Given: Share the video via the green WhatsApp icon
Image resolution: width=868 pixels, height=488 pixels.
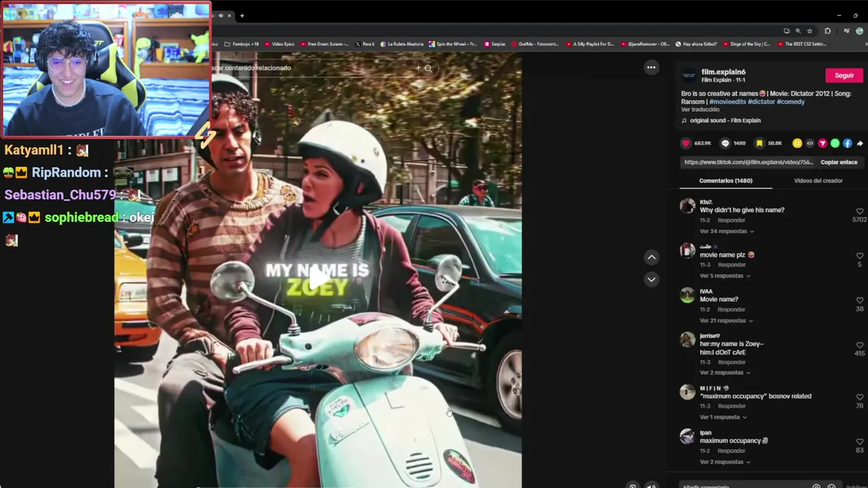Looking at the screenshot, I should coord(835,143).
